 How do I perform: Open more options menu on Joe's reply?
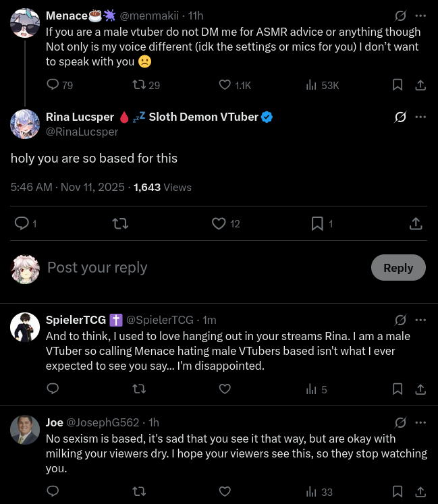[420, 422]
